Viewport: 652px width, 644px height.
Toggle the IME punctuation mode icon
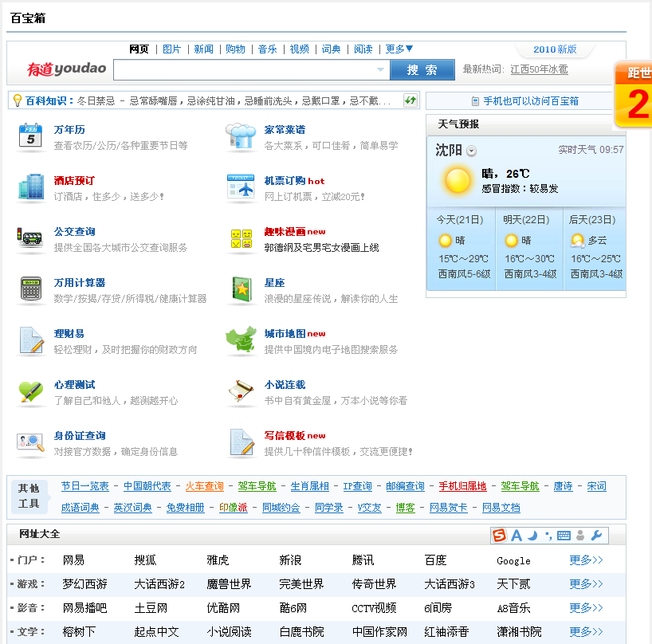pyautogui.click(x=548, y=536)
